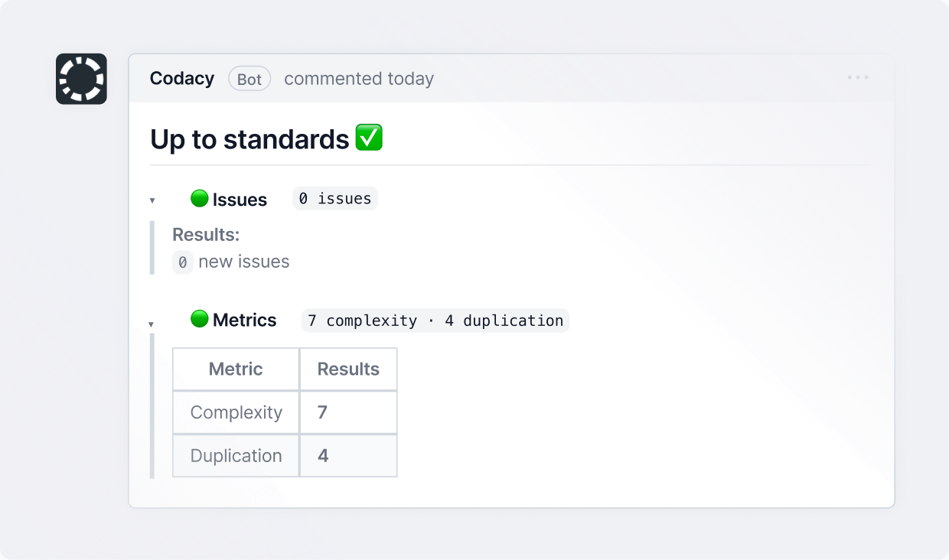Click the green circle next to Issues
The height and width of the screenshot is (560, 949).
[200, 199]
